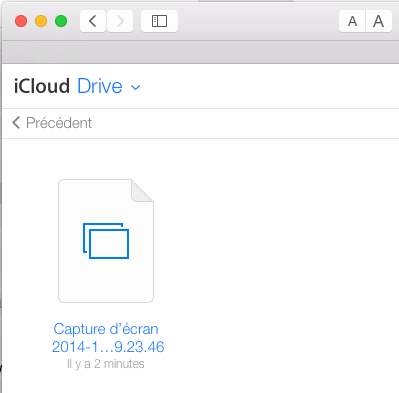Click the iCloud title text
399x393 pixels.
point(42,86)
